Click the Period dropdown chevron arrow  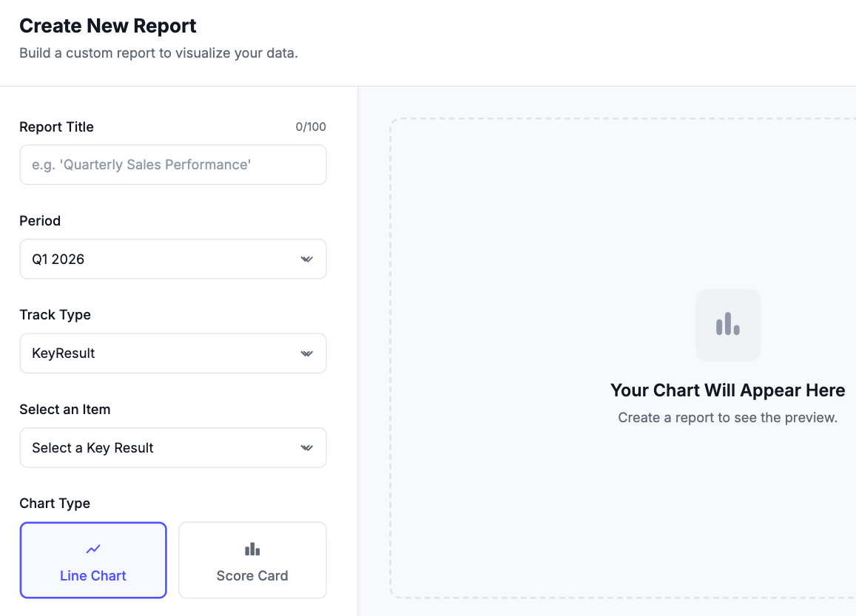(307, 259)
